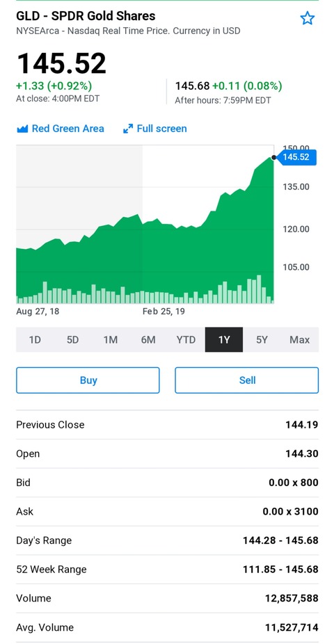Image resolution: width=334 pixels, height=644 pixels.
Task: Select the 1D time range
Action: [x=35, y=339]
